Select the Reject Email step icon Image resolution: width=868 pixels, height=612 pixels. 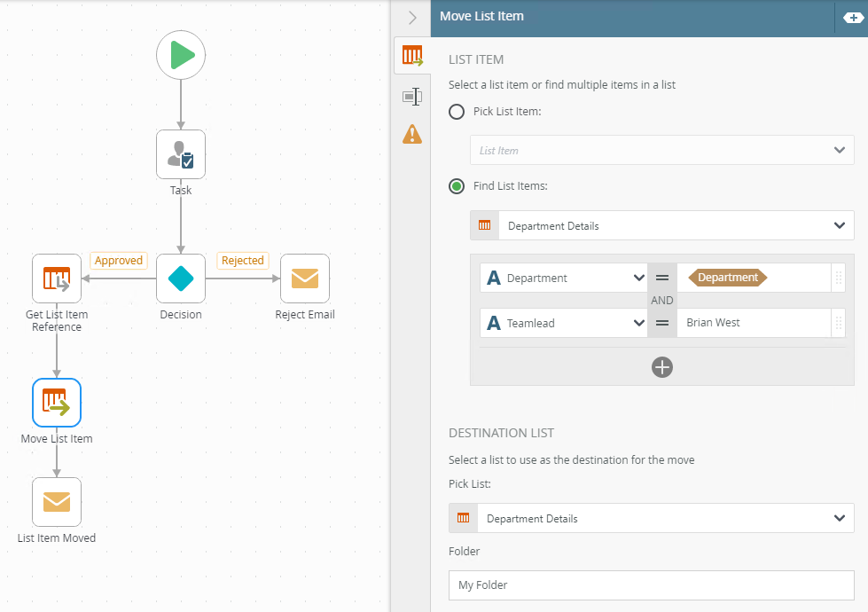point(304,279)
